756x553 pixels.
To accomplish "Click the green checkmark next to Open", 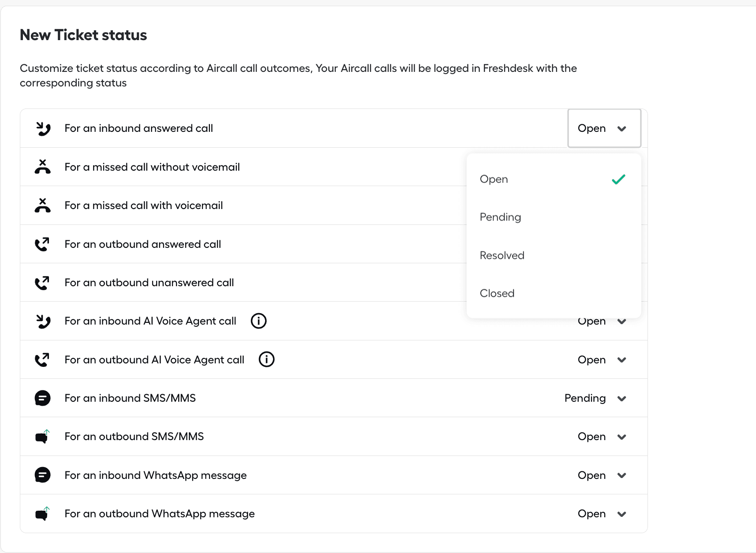I will pos(619,179).
